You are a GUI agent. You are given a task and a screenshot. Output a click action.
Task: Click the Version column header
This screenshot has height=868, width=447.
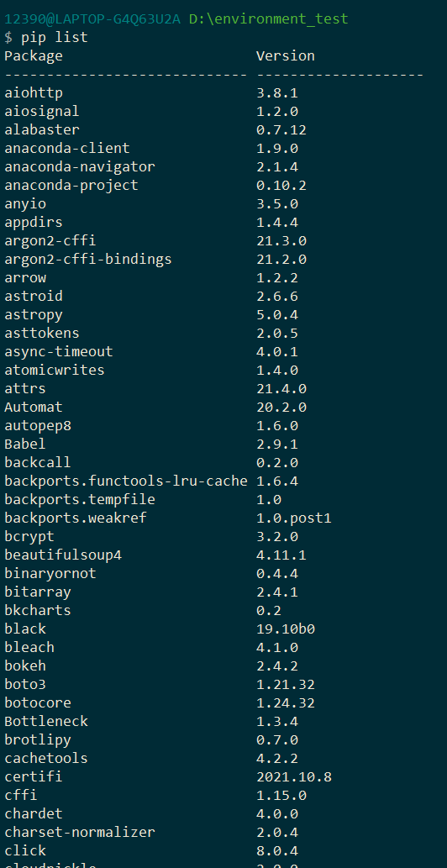(286, 56)
